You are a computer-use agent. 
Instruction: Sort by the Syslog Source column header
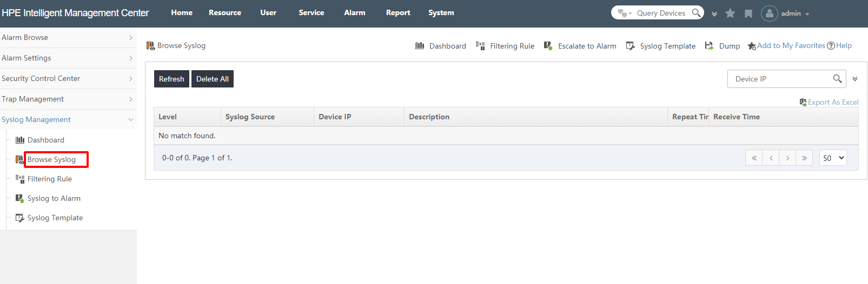tap(267, 117)
